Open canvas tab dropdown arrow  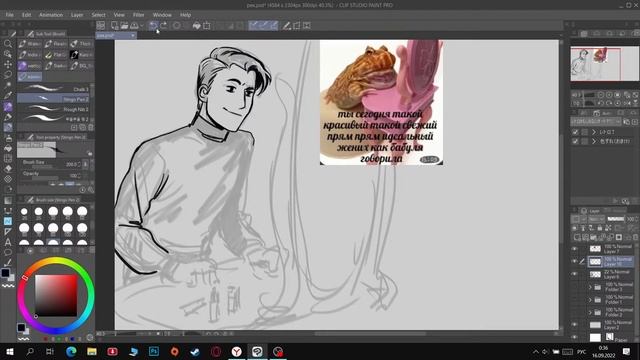point(133,36)
